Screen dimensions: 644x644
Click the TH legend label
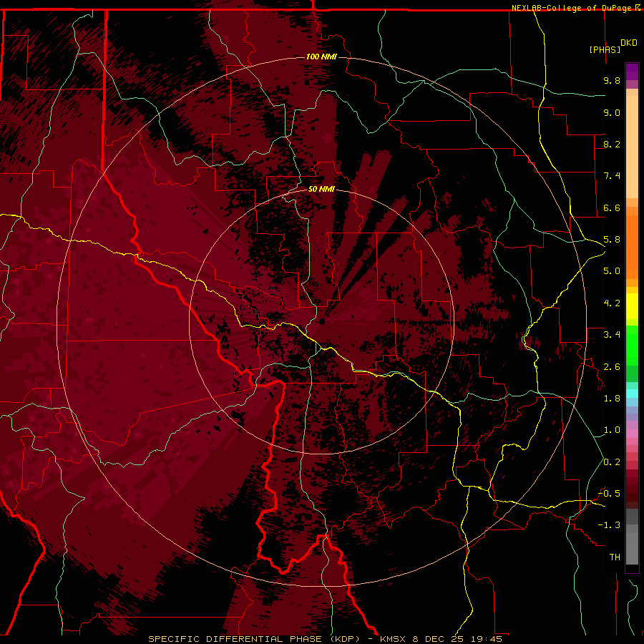(x=615, y=557)
